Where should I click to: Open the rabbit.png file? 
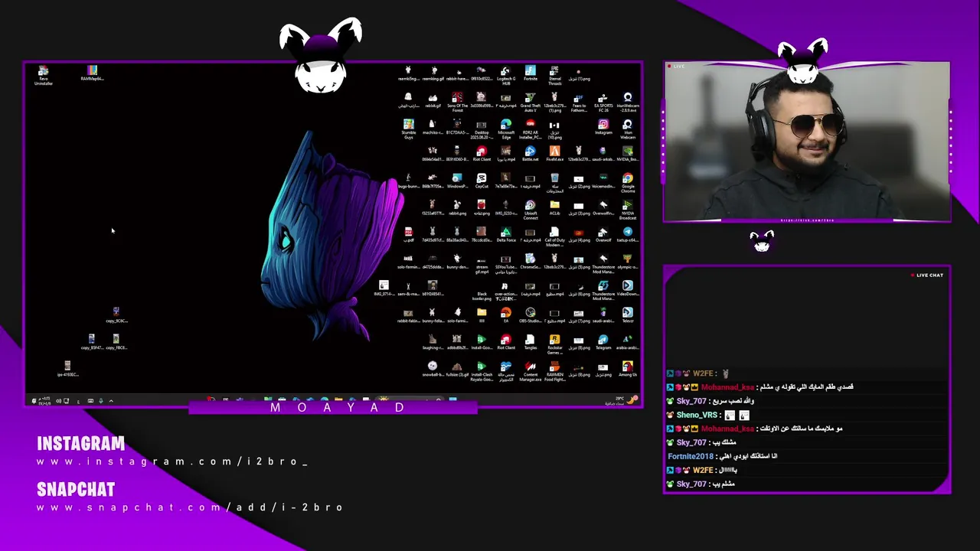[457, 207]
